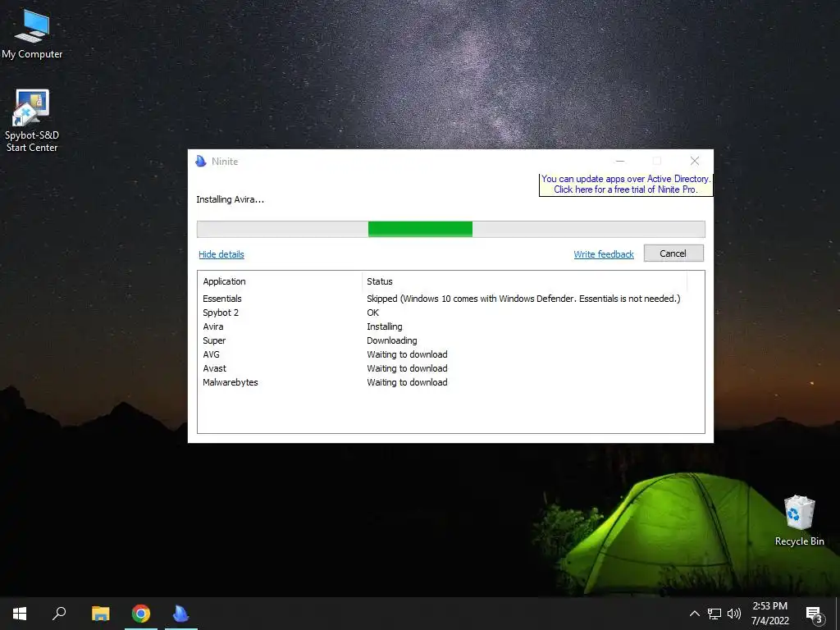Click the Downloading status for Super

click(x=391, y=340)
